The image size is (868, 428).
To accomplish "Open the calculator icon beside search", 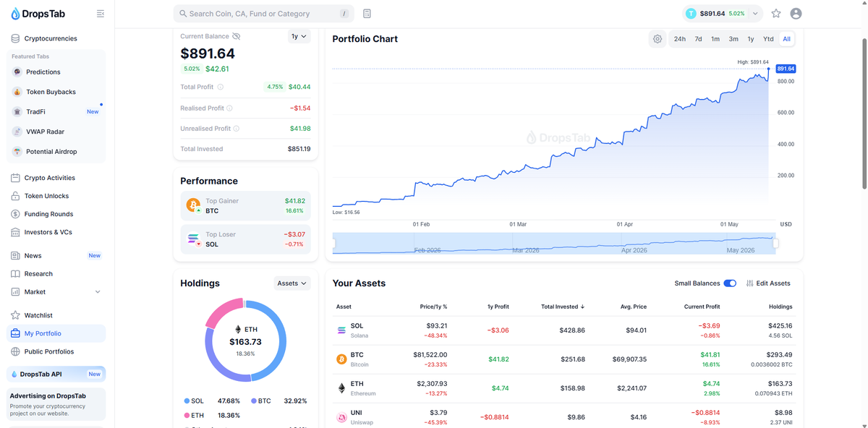I will (367, 14).
